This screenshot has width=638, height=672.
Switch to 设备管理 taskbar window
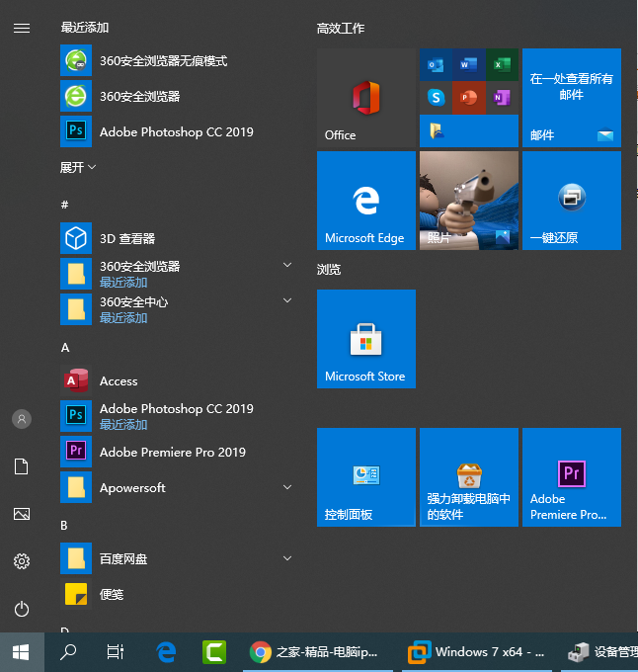(599, 652)
